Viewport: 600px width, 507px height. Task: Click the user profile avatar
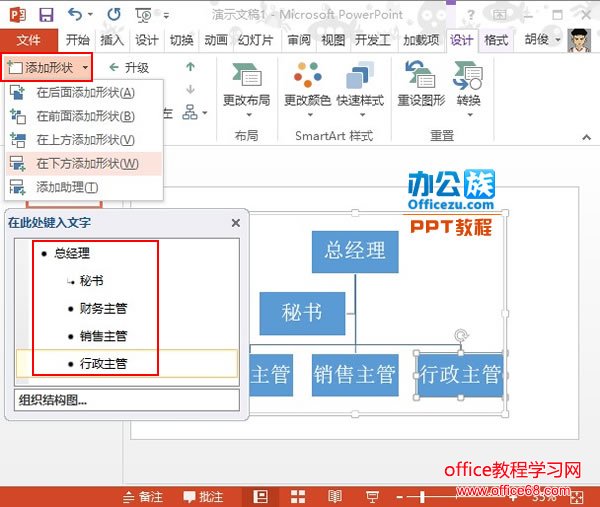579,40
